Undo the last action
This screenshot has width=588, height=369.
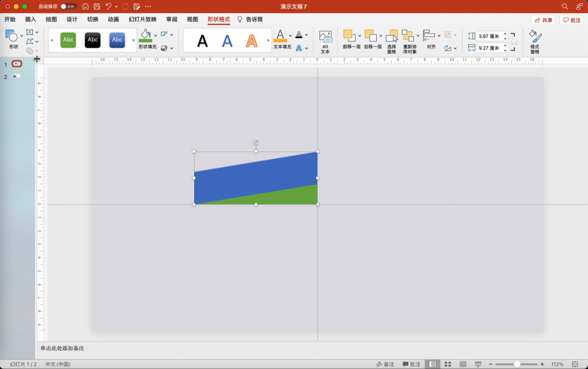pos(108,7)
